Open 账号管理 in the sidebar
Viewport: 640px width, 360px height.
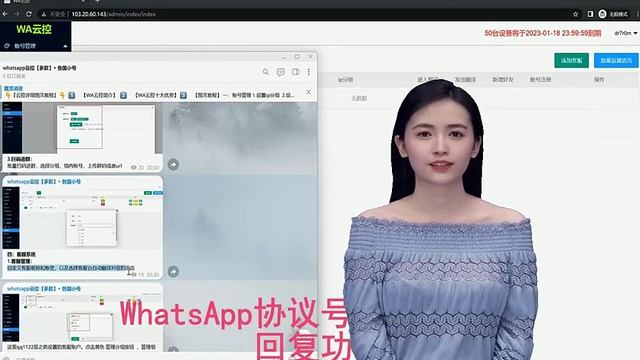(25, 46)
